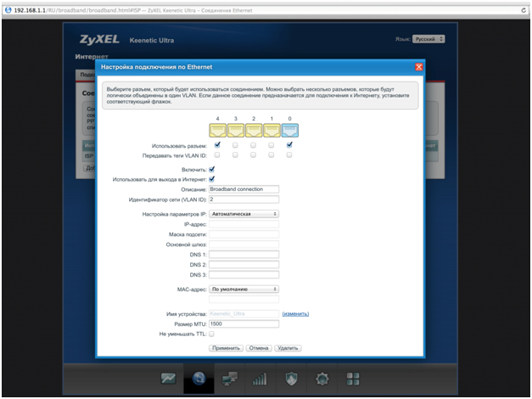Open the Wi-Fi signal bars icon
Viewport: 532px width, 399px height.
(260, 379)
